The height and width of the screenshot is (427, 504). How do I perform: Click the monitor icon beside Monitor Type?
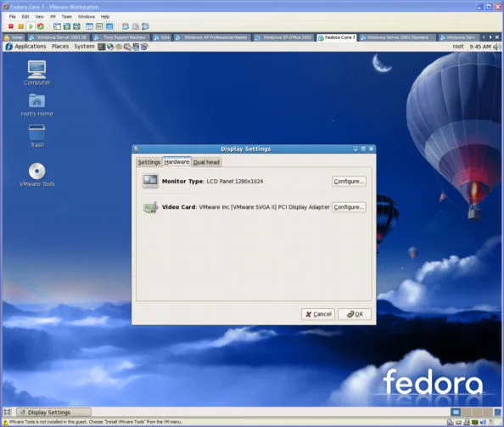coord(150,181)
